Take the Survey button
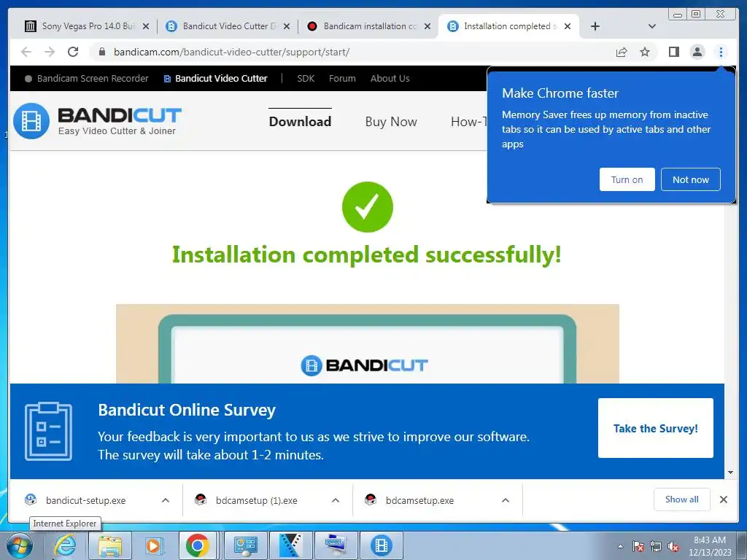This screenshot has height=560, width=747. [x=656, y=428]
